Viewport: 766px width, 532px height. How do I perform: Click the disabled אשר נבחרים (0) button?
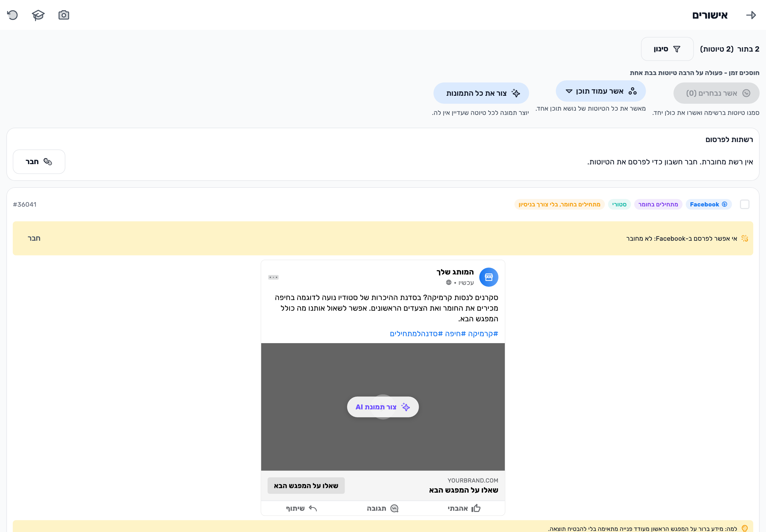[x=716, y=93]
